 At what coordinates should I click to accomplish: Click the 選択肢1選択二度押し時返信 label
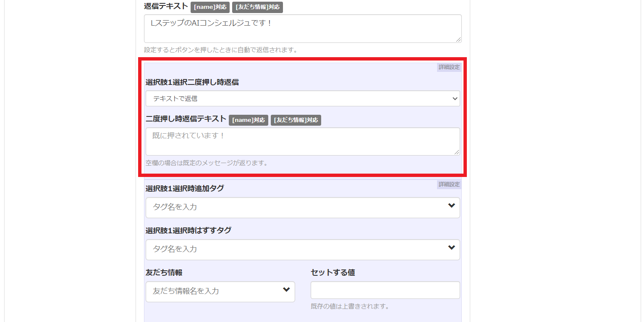[x=192, y=82]
